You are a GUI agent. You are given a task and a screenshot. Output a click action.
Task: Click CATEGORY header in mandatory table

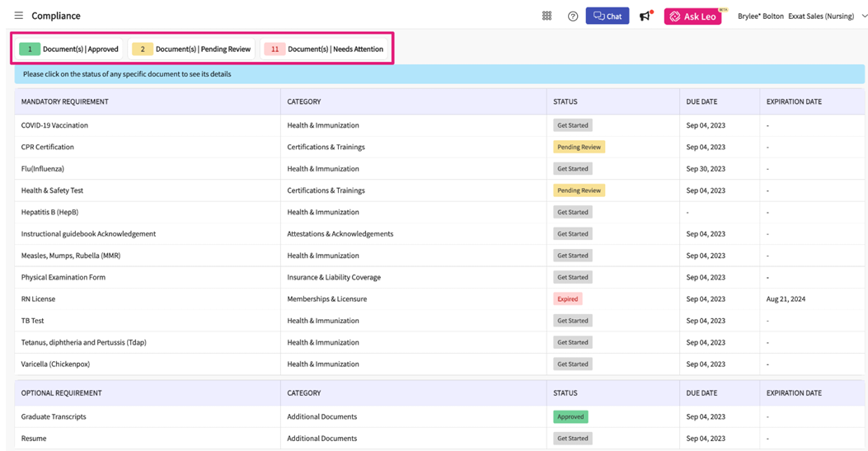(x=304, y=101)
